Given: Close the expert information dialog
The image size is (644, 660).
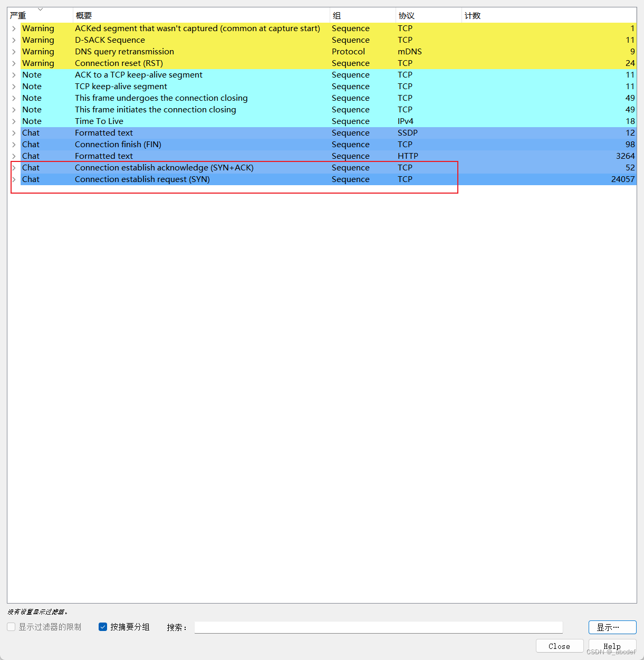Looking at the screenshot, I should (x=559, y=646).
